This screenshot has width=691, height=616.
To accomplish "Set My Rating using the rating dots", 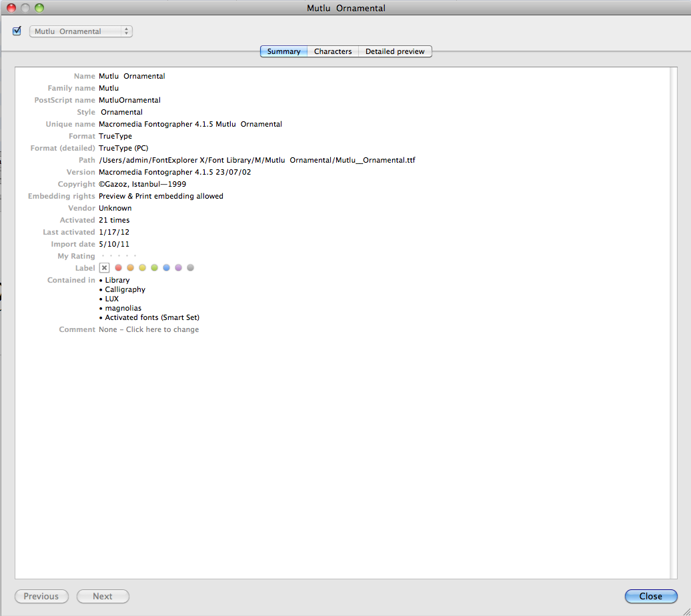I will coord(119,255).
